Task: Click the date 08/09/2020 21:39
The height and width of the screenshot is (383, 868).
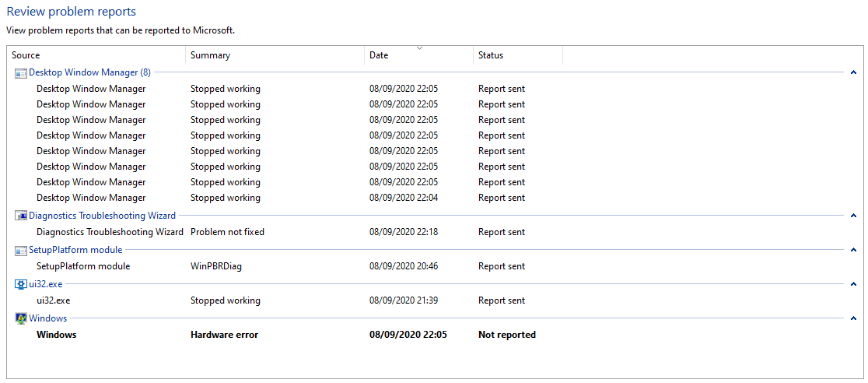Action: [404, 301]
